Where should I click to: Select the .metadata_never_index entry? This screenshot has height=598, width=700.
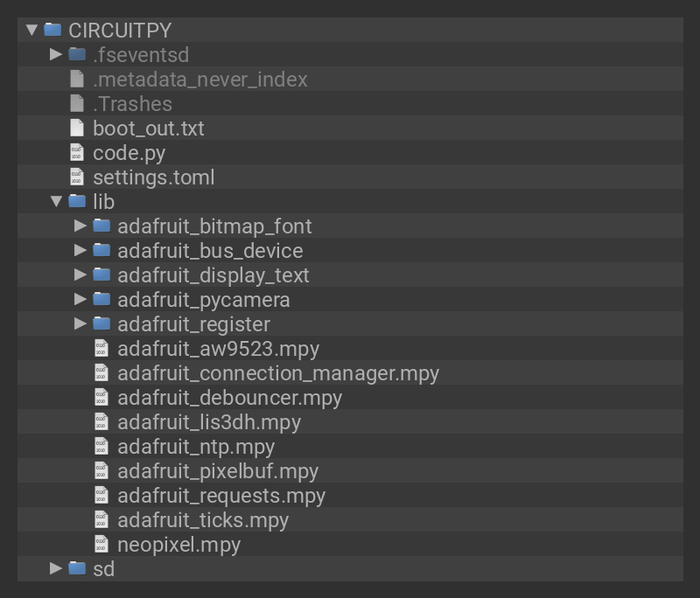tap(199, 80)
